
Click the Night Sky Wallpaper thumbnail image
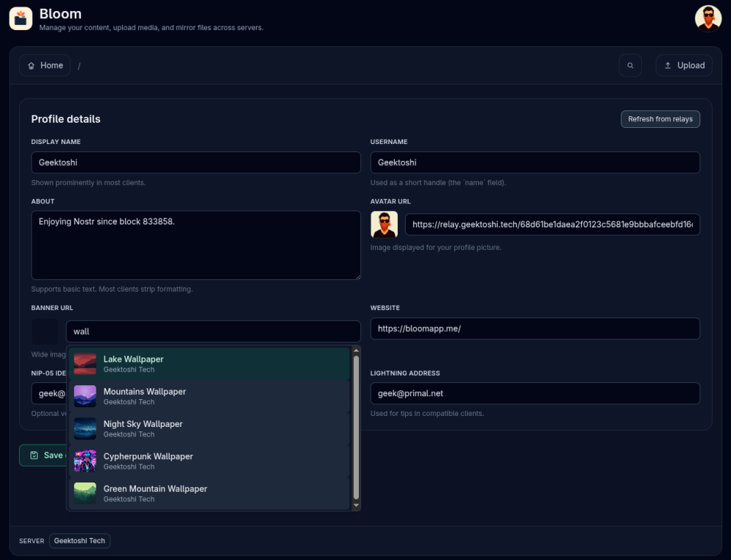(85, 428)
